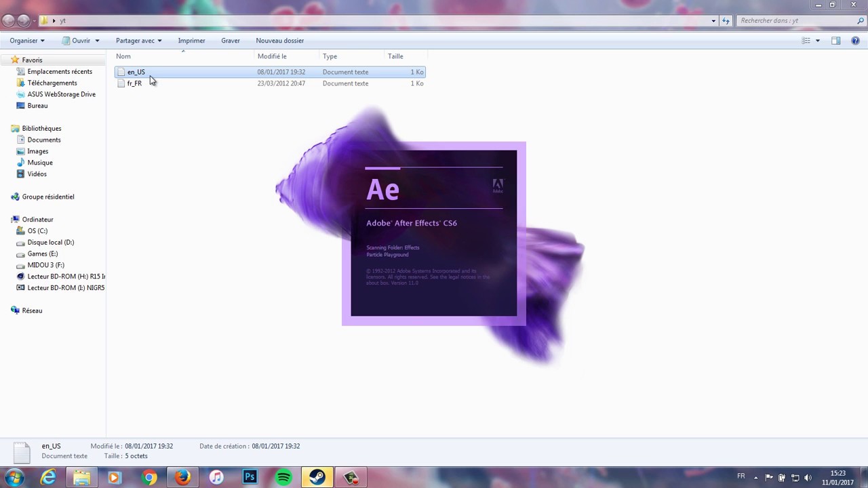
Task: Open Disque local (D:)
Action: (x=51, y=243)
